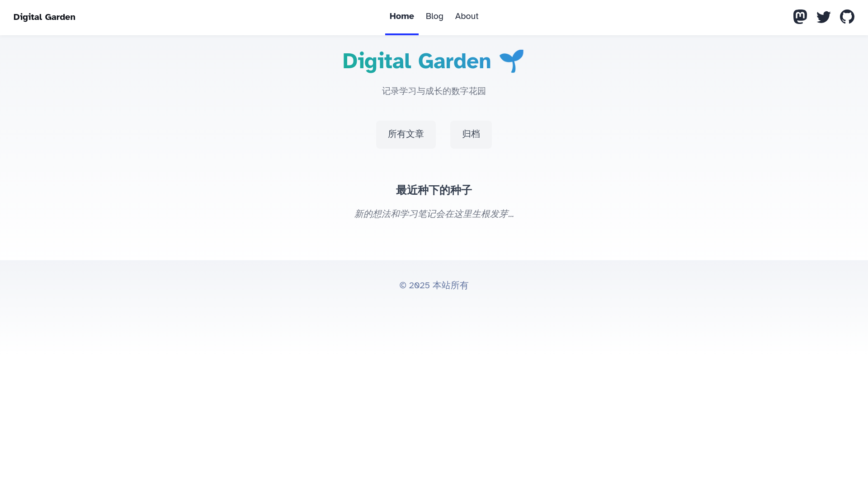
Task: Open the 归档 archive button
Action: [x=471, y=134]
